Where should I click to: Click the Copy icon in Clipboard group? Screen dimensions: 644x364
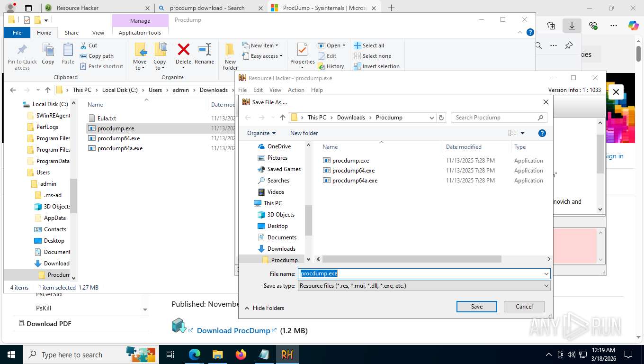coord(48,49)
